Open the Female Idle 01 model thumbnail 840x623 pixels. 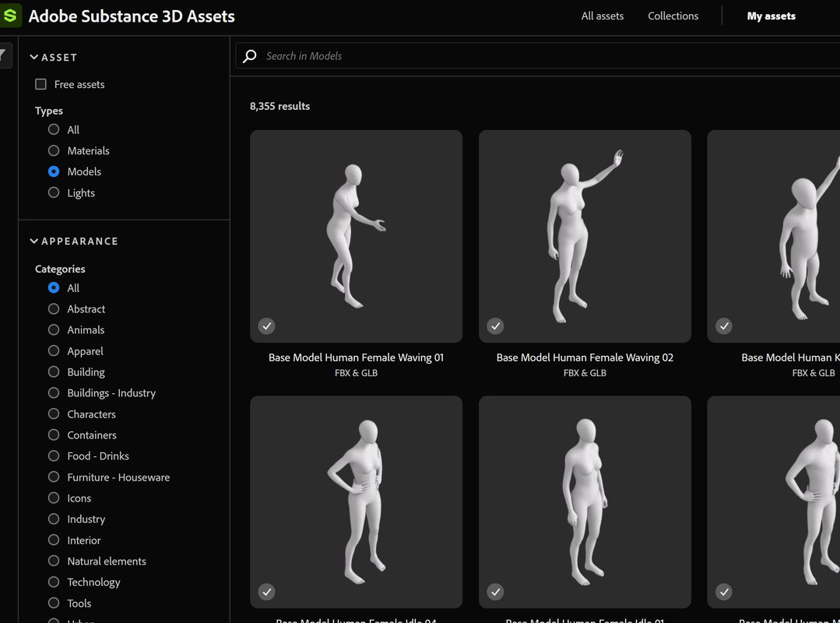point(585,502)
